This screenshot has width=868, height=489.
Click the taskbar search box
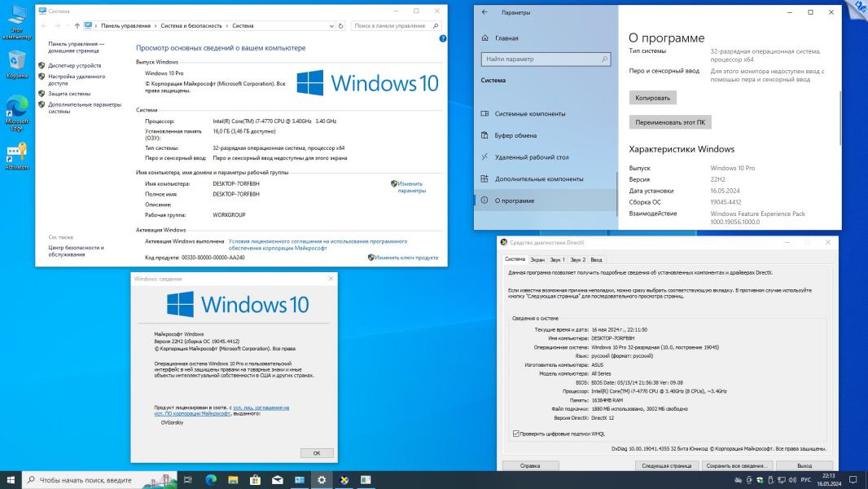tap(99, 480)
